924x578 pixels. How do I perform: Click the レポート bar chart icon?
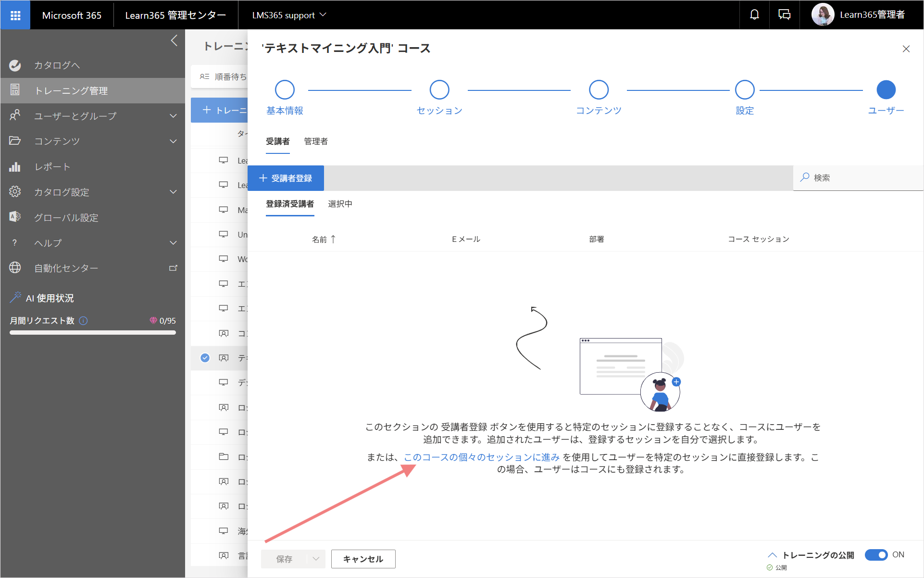click(x=15, y=166)
